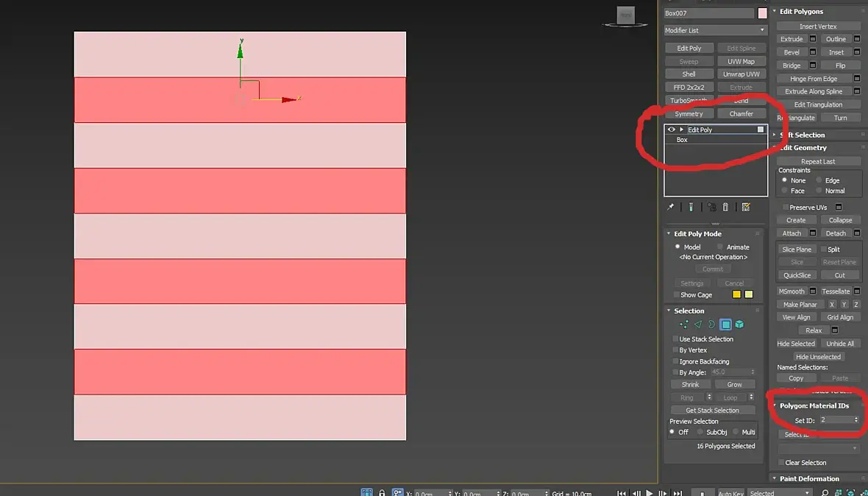The height and width of the screenshot is (496, 868).
Task: Open Extrude settings box icon
Action: coord(813,39)
